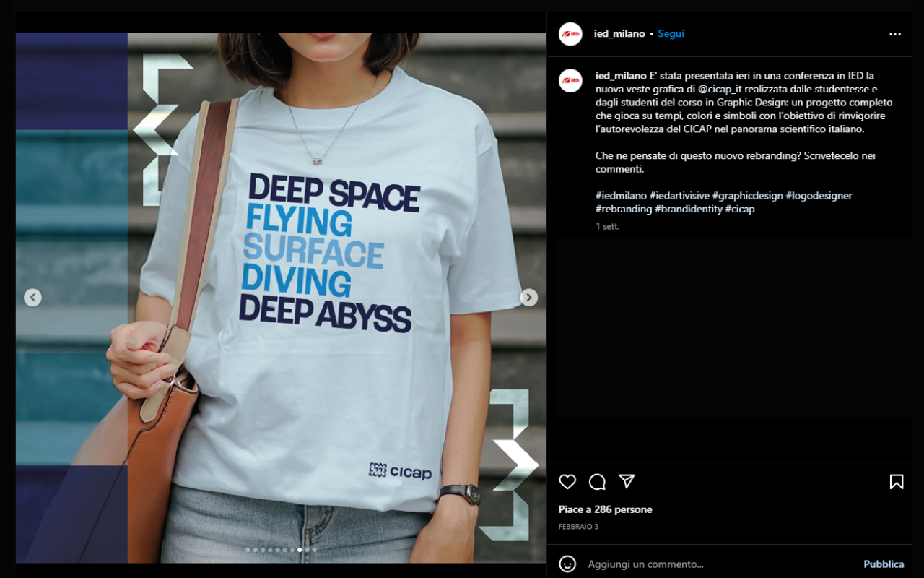Screen dimensions: 924x578
Task: Open comments with the speech bubble icon
Action: [597, 482]
